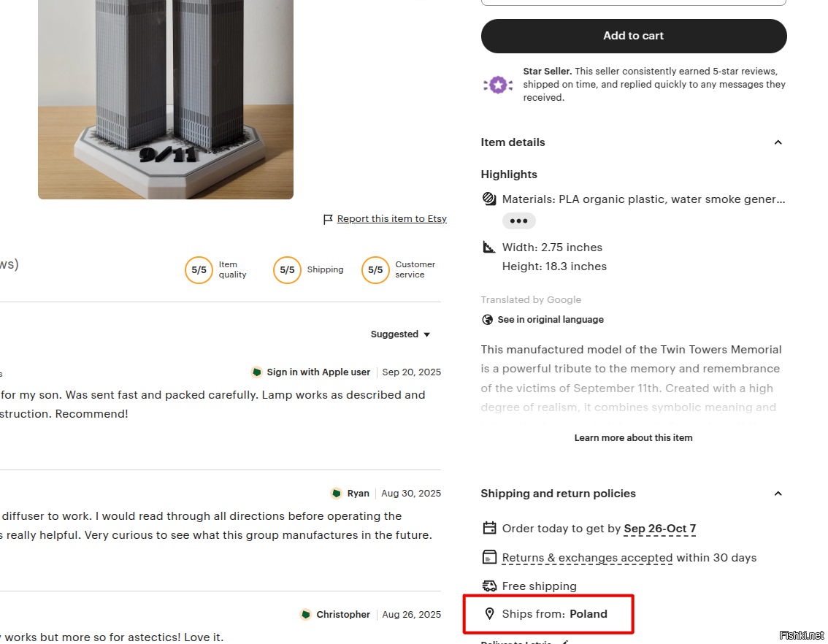
Task: Click the Sep 26-Oct 7 delivery estimate
Action: pyautogui.click(x=659, y=529)
